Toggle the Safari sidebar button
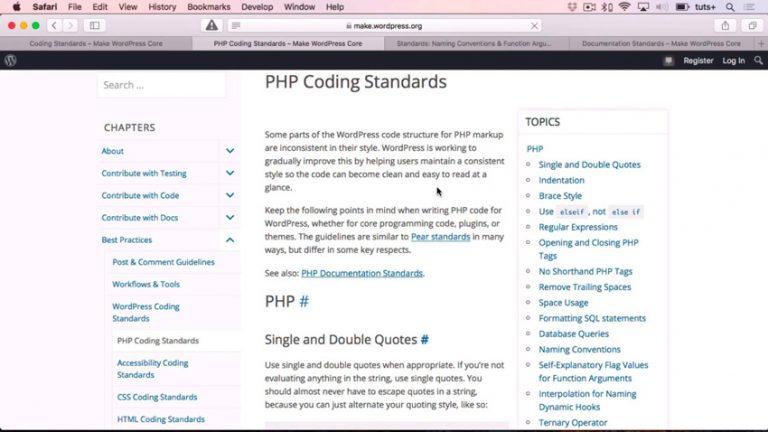768x432 pixels. tap(95, 25)
